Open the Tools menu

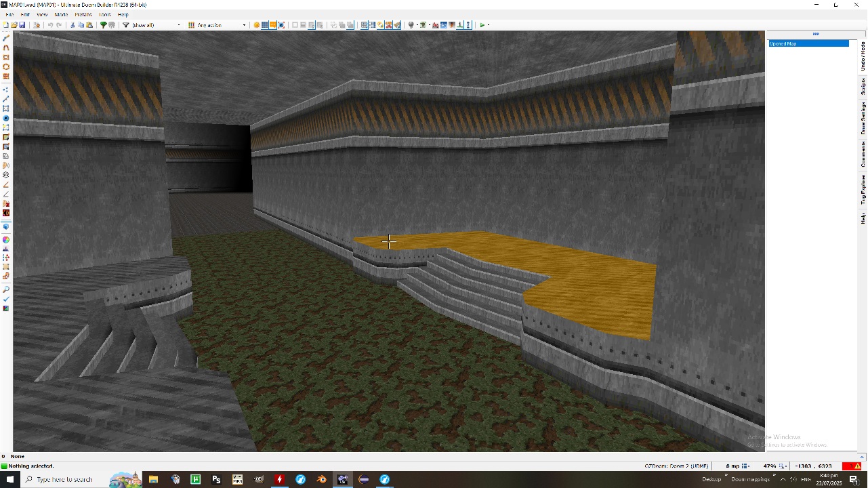pos(105,14)
